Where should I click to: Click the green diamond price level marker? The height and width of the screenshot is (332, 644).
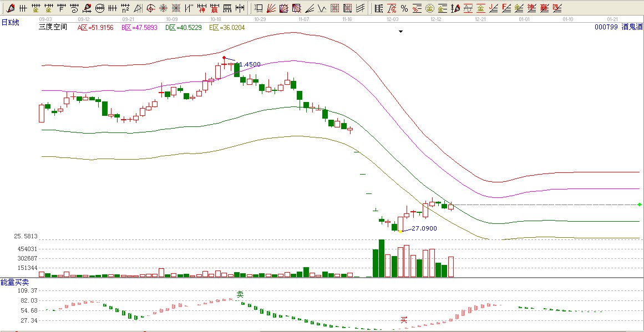point(640,205)
